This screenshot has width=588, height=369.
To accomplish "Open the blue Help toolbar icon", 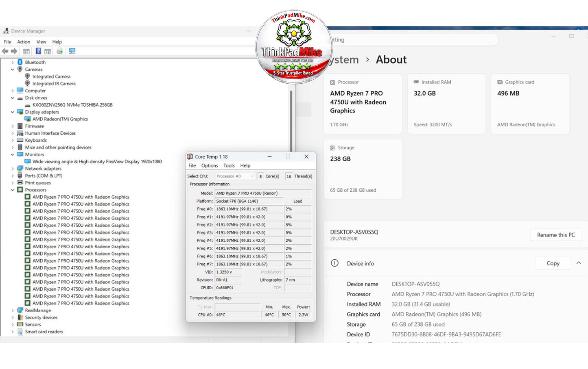I will tap(38, 51).
